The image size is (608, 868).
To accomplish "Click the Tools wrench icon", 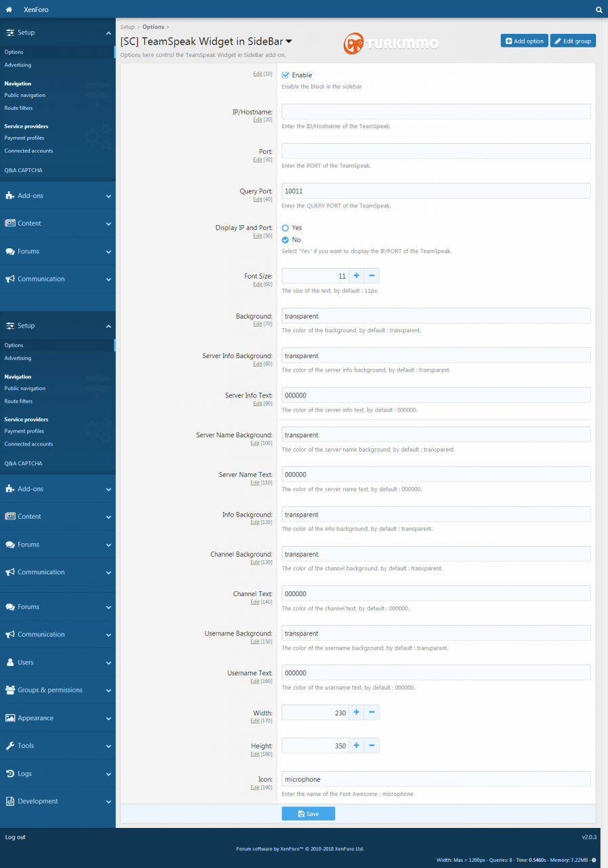I will pyautogui.click(x=10, y=746).
